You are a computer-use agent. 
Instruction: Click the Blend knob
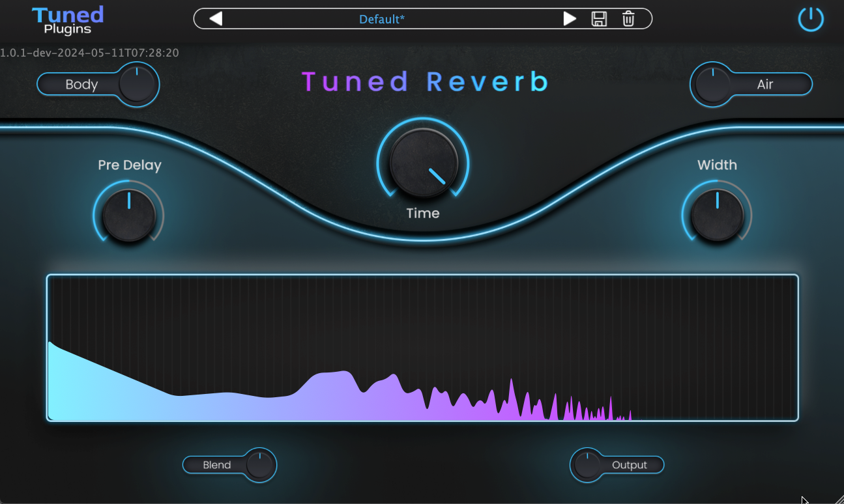pos(259,465)
